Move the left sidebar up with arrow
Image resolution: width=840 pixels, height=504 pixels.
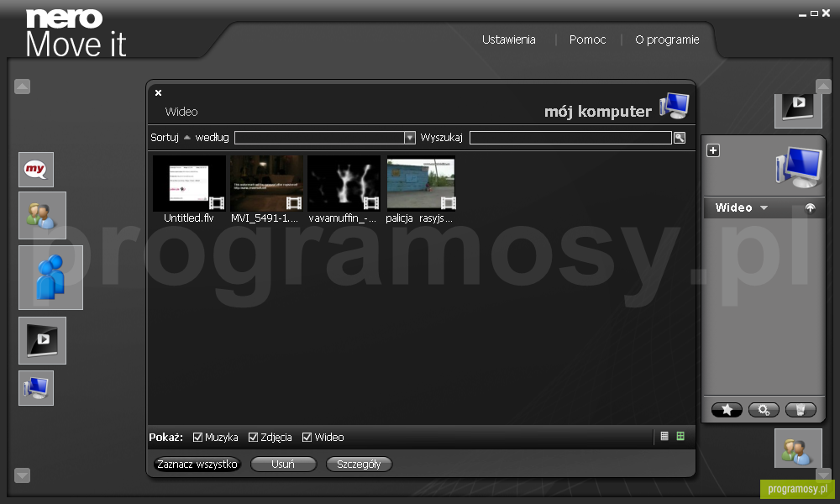coord(22,87)
